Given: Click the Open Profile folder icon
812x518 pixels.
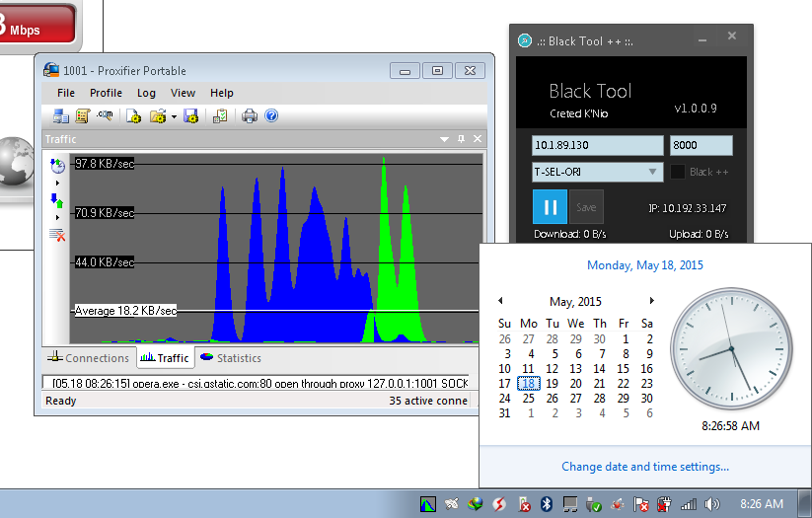Looking at the screenshot, I should click(158, 115).
